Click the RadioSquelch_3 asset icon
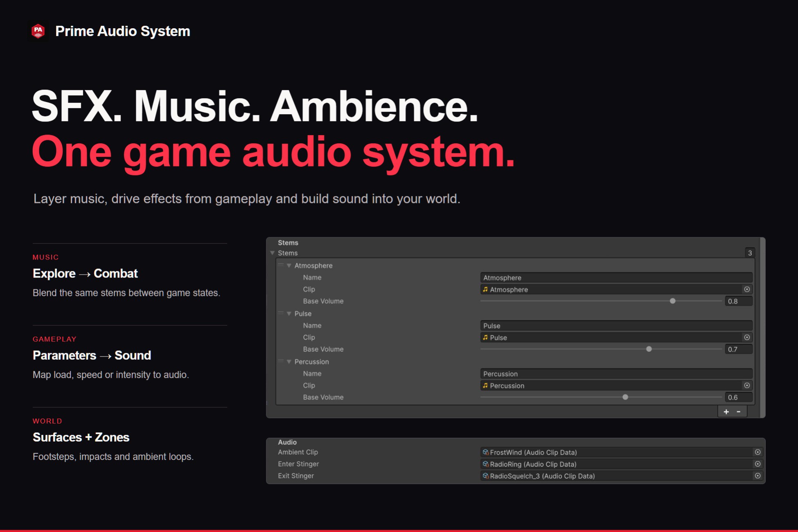The height and width of the screenshot is (532, 798). click(x=486, y=476)
